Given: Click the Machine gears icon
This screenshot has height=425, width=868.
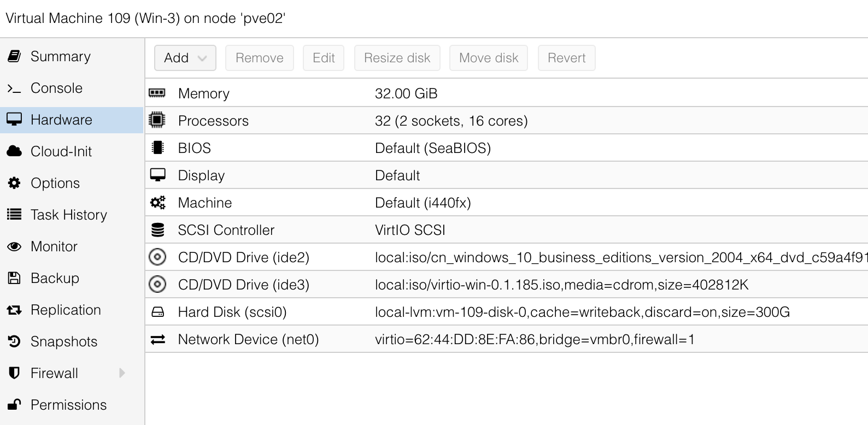Looking at the screenshot, I should (157, 203).
